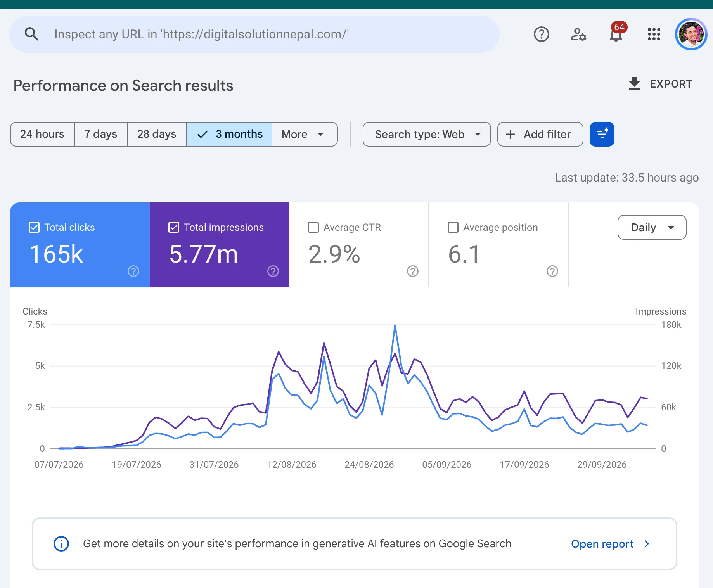
Task: Click help icon on Average CTR card
Action: pos(413,271)
